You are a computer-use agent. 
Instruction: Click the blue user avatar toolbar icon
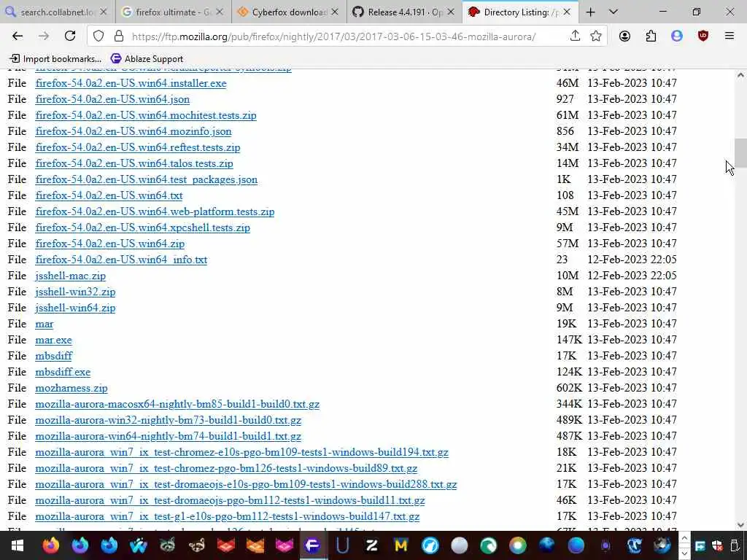(676, 36)
